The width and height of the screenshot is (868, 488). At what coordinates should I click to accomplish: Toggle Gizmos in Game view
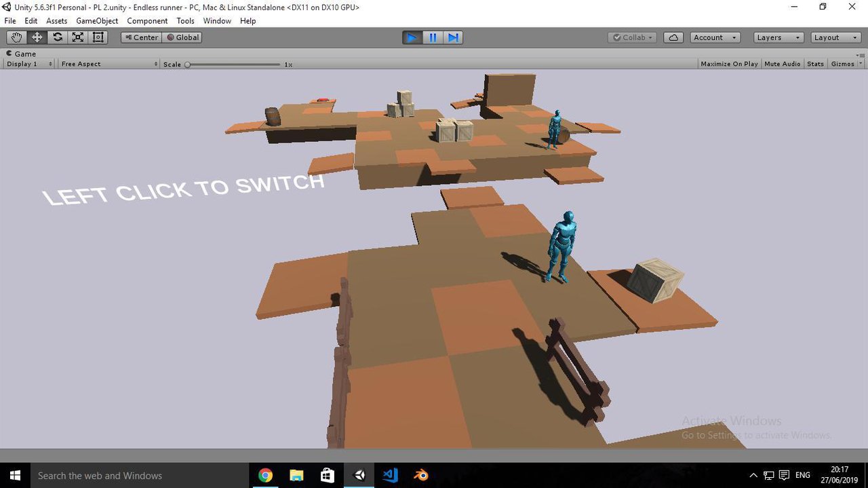point(842,64)
